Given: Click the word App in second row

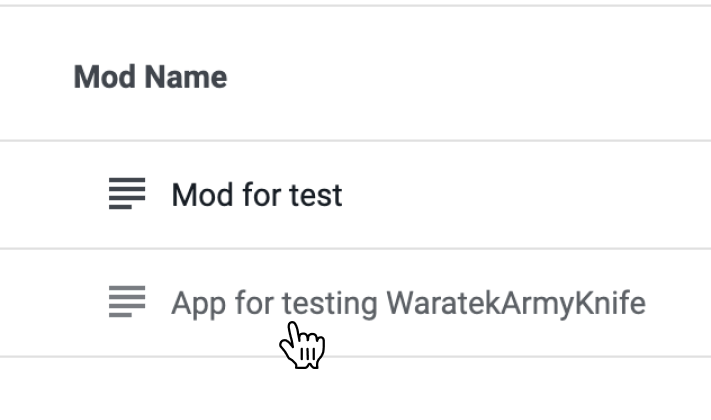Looking at the screenshot, I should click(199, 303).
